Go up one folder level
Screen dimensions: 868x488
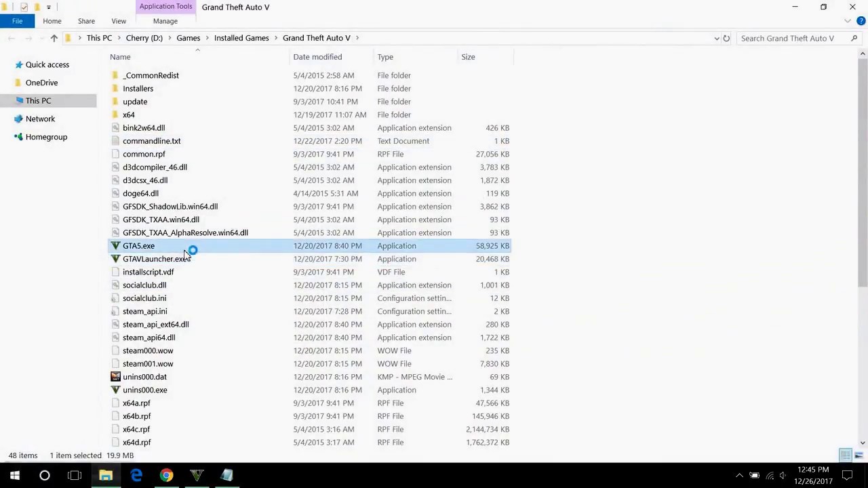(x=54, y=38)
